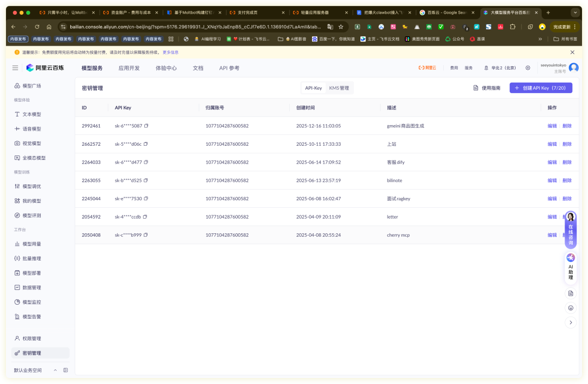Collapse sidebar using icon next to 默认业务空间
The image size is (588, 384).
pos(65,370)
